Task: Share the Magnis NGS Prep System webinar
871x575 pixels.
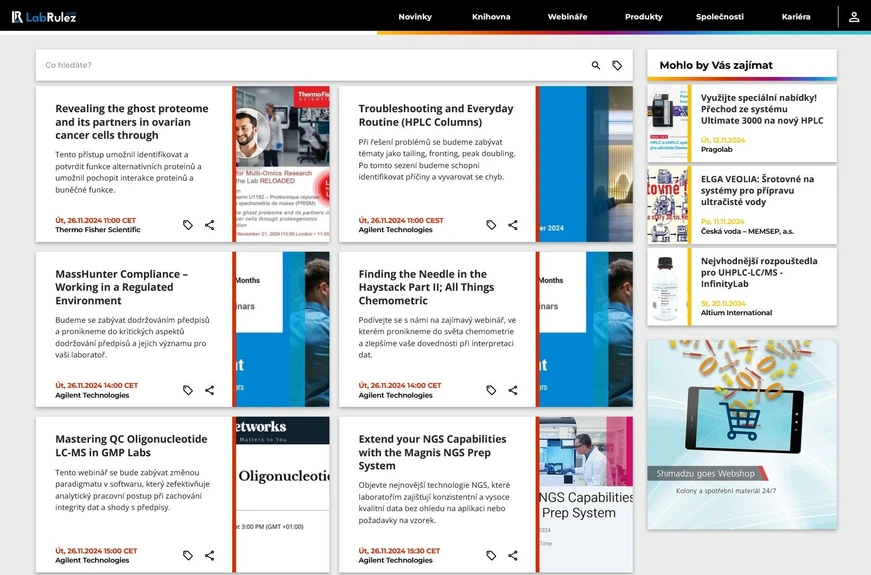Action: [x=513, y=555]
